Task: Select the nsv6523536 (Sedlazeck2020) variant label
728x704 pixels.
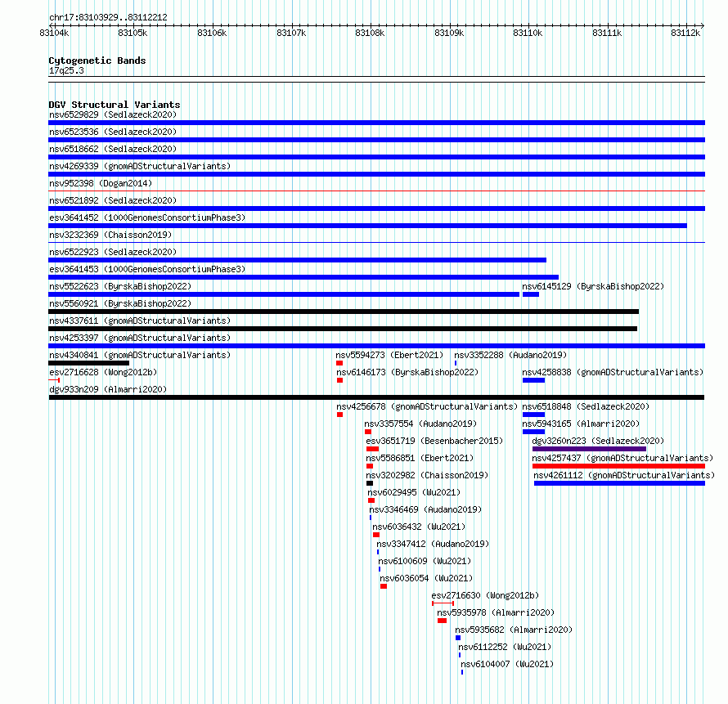Action: [x=113, y=132]
